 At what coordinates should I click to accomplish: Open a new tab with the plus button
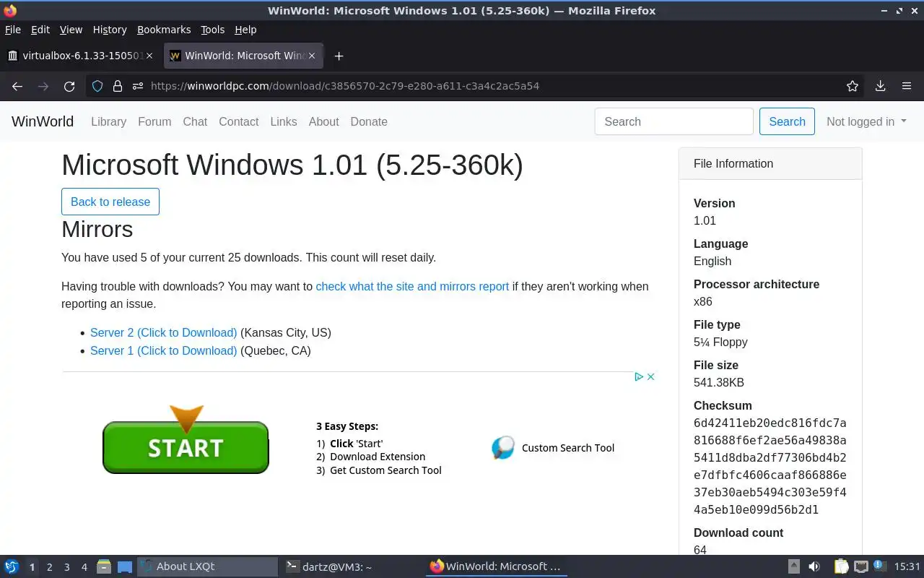click(339, 56)
